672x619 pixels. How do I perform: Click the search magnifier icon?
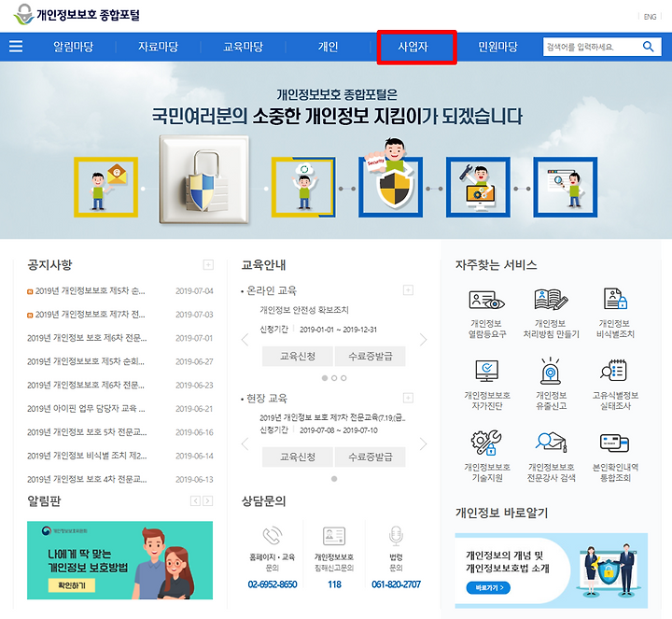coord(648,47)
